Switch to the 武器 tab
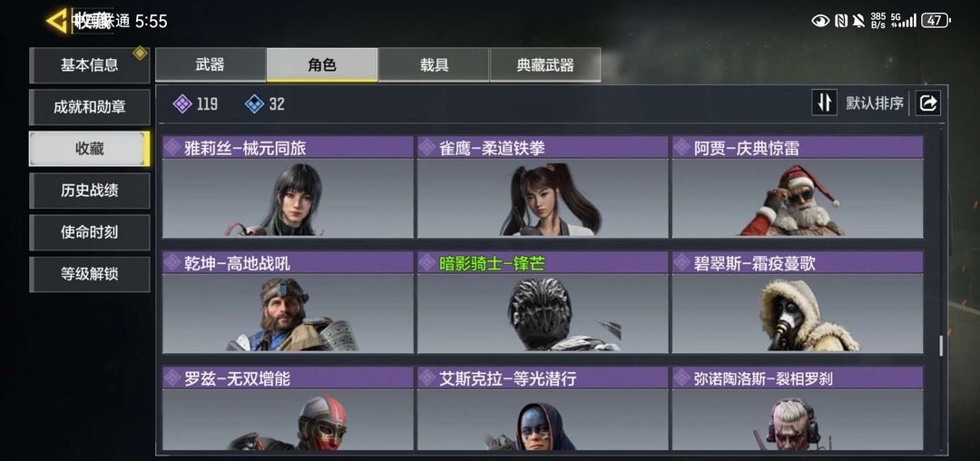Screen dimensions: 980x461 (211, 65)
